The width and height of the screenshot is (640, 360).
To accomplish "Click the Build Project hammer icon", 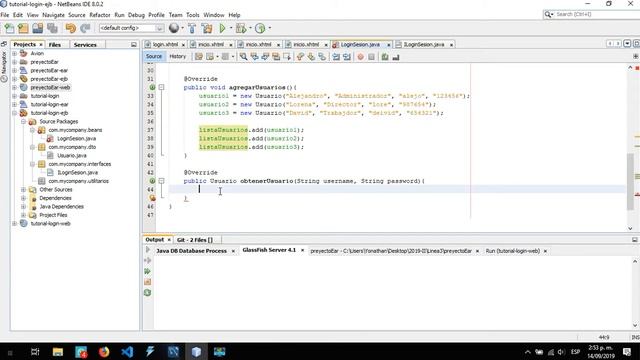I will (x=192, y=28).
